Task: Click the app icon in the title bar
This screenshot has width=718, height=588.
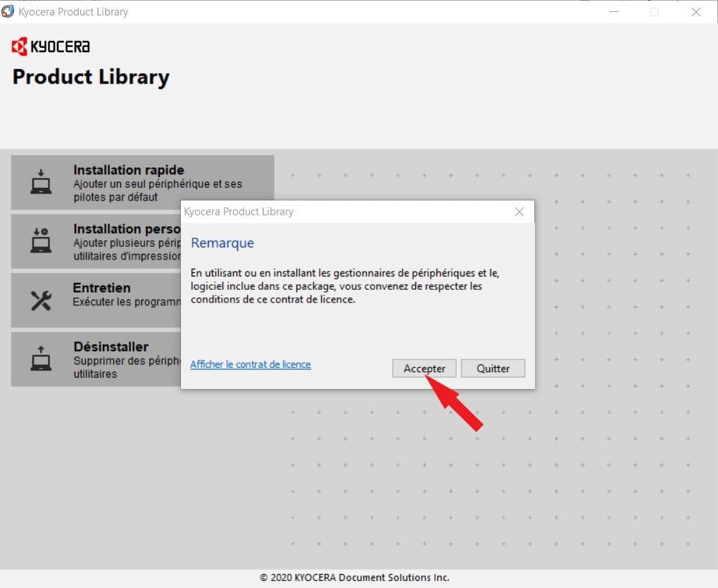Action: 8,11
